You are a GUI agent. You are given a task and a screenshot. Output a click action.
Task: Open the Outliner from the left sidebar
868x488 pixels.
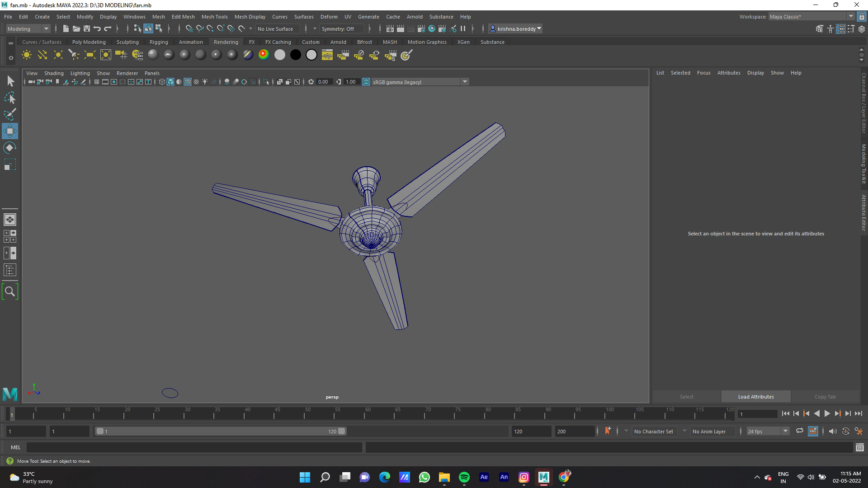click(x=9, y=270)
